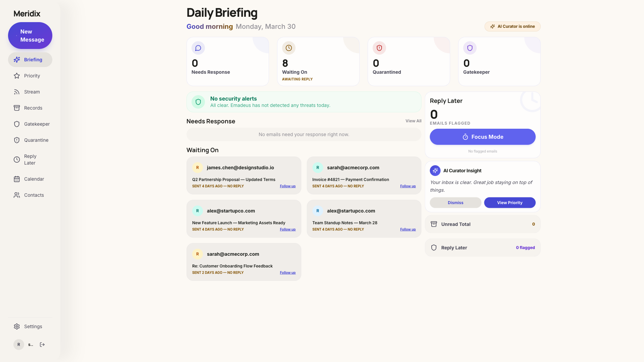The image size is (644, 362).
Task: Click the Reply Later clock icon in sidebar
Action: (x=17, y=160)
